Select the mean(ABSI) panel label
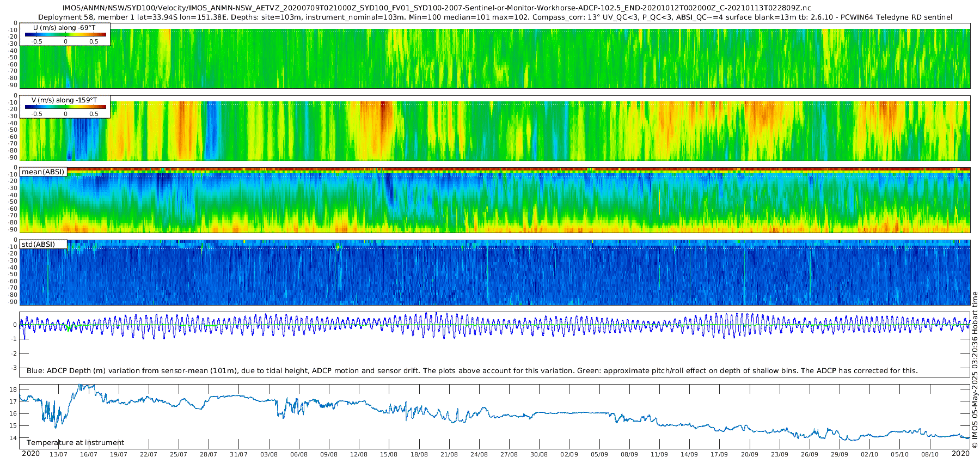 (43, 172)
